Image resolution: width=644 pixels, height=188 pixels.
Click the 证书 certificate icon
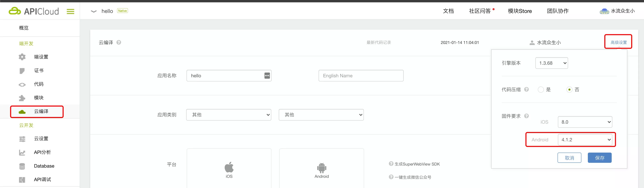(x=22, y=71)
